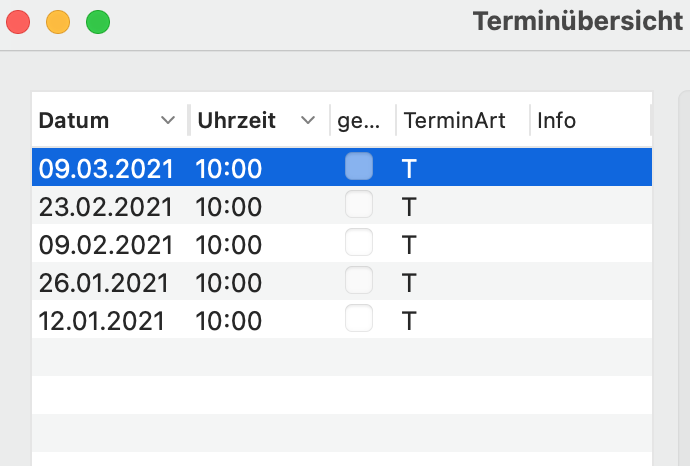Sort by the Datum column header
This screenshot has width=690, height=466.
pyautogui.click(x=73, y=121)
